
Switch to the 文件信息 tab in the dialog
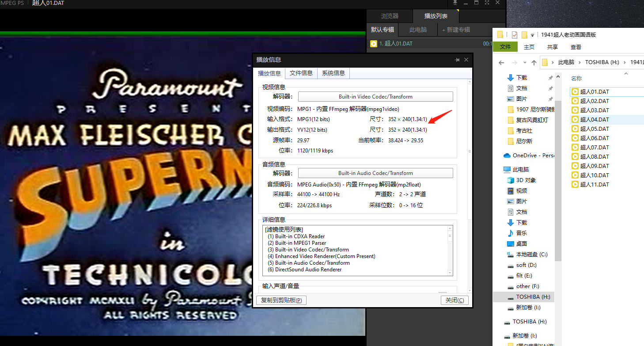tap(301, 73)
